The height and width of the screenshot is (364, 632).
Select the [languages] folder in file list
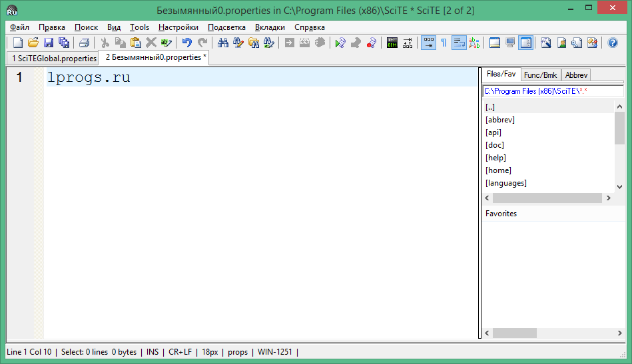pos(549,183)
